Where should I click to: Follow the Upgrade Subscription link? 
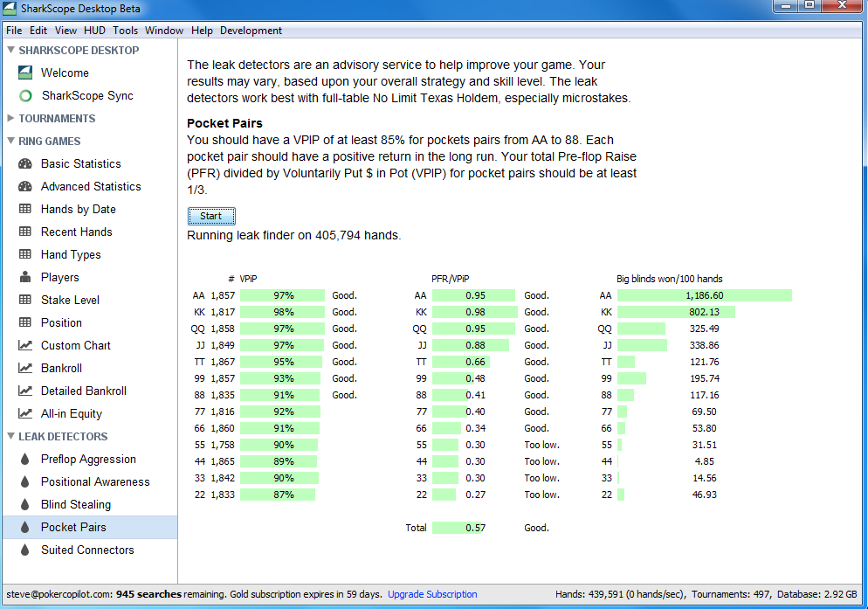pos(432,594)
